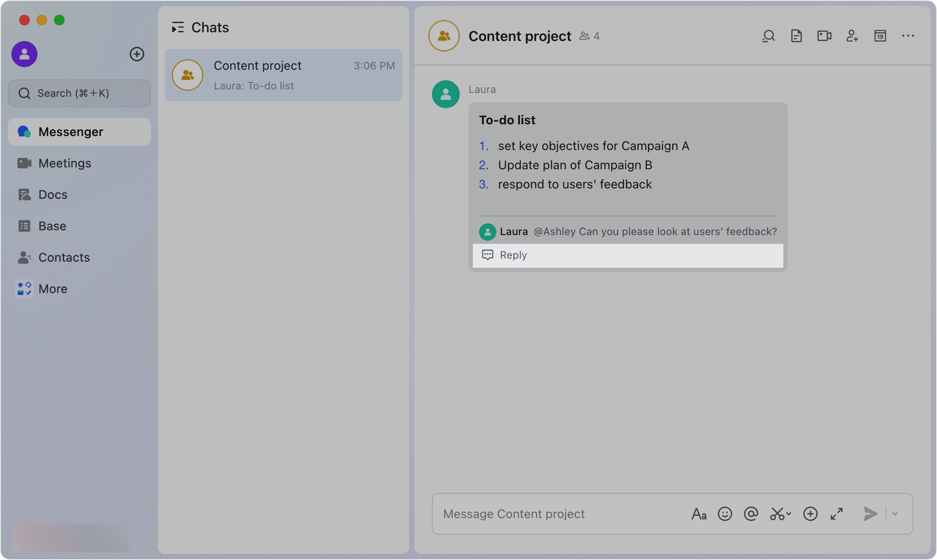Search within the Content project chat
Viewport: 937px width, 560px height.
click(769, 36)
